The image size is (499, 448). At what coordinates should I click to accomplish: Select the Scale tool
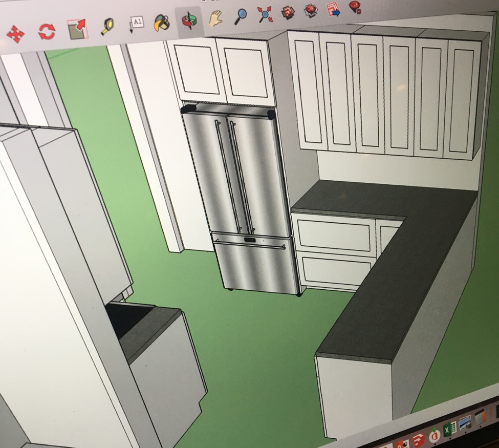pyautogui.click(x=77, y=29)
